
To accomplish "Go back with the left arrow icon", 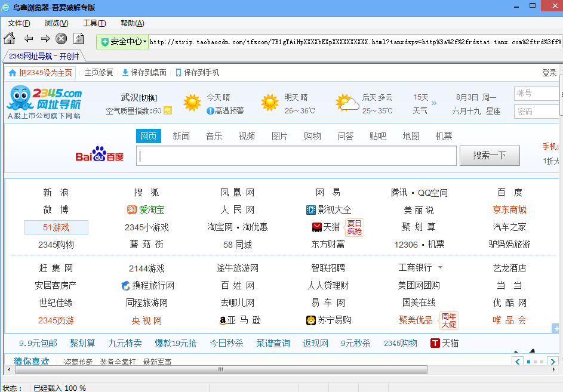I will pos(28,39).
